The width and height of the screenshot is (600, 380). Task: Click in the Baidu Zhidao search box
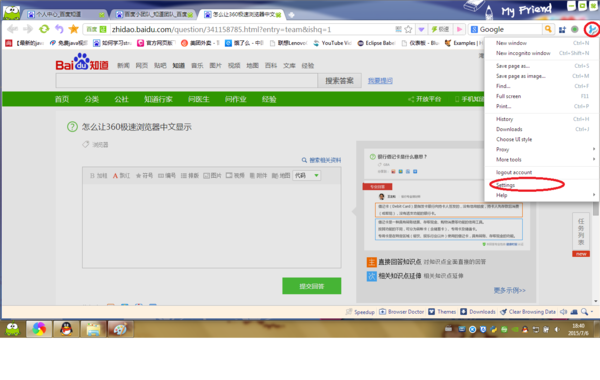(186, 81)
